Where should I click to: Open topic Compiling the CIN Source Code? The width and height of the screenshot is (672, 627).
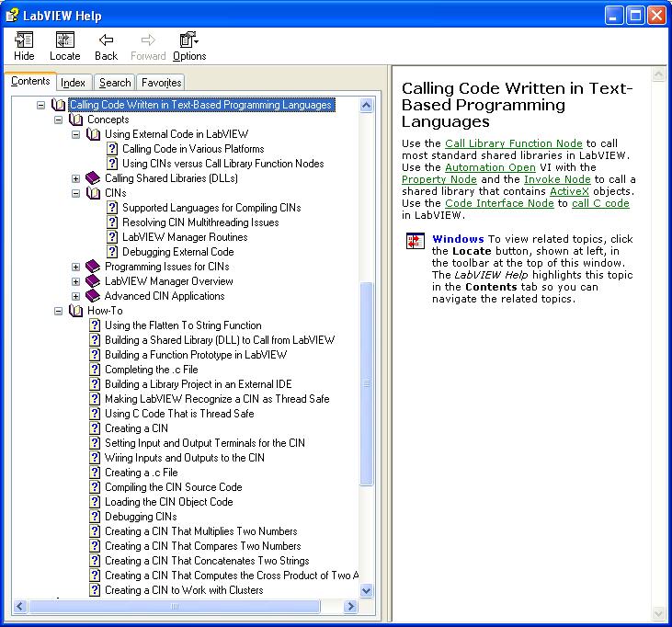coord(173,487)
